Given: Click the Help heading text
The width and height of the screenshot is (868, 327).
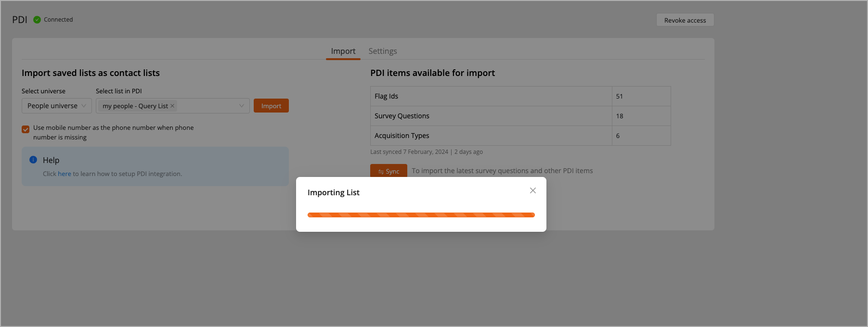Looking at the screenshot, I should click(x=51, y=160).
